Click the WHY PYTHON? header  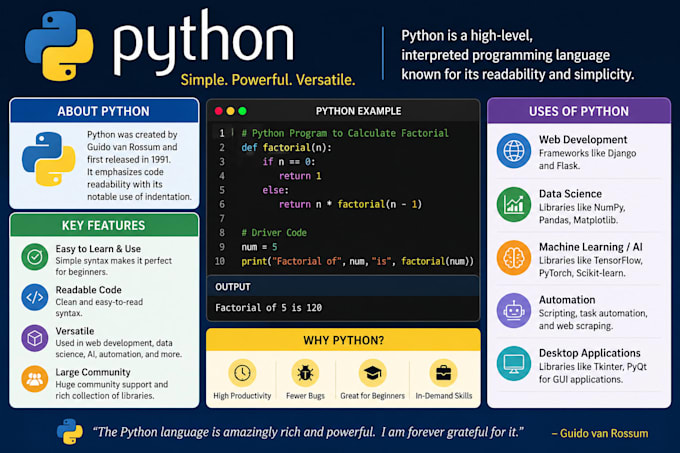pyautogui.click(x=343, y=340)
